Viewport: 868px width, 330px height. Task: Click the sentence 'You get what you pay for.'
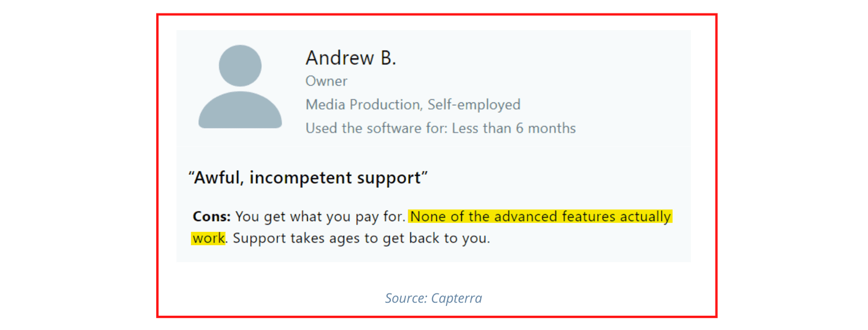(x=320, y=217)
